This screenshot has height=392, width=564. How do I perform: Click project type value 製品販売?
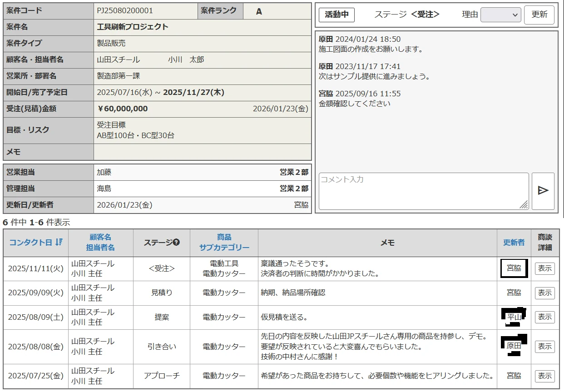pos(111,43)
